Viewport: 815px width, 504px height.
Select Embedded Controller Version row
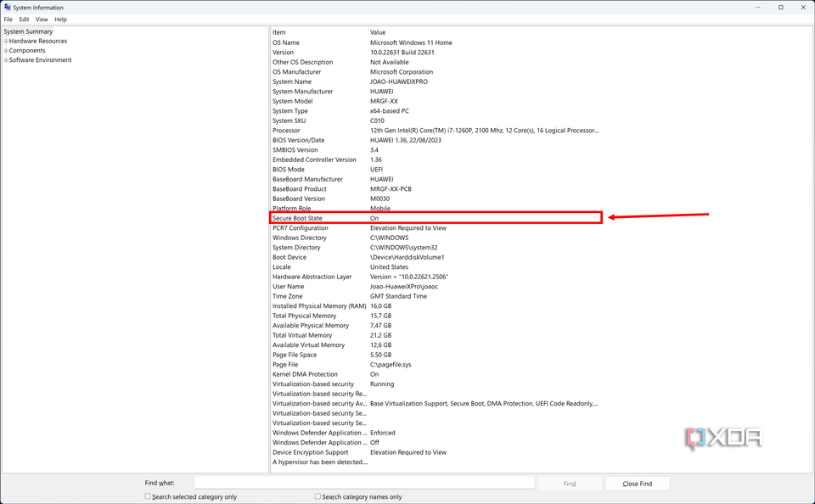(436, 160)
